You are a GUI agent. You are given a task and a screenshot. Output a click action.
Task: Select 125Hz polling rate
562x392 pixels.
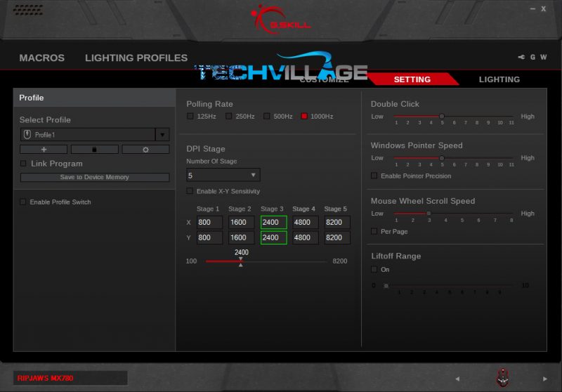click(190, 116)
